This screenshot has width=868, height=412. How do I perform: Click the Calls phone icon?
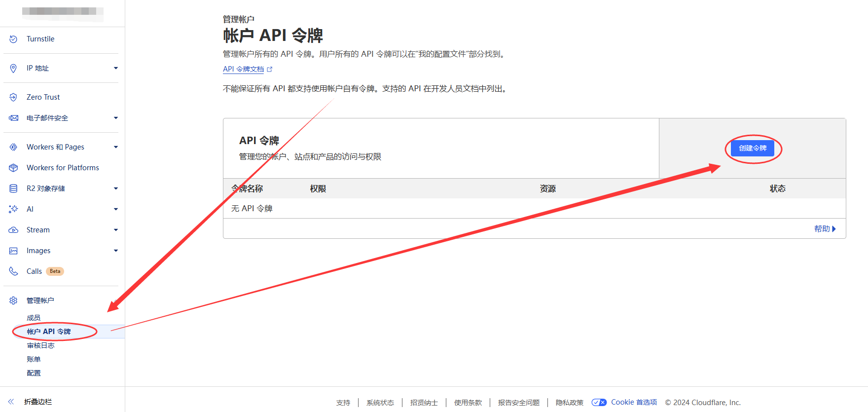click(13, 271)
